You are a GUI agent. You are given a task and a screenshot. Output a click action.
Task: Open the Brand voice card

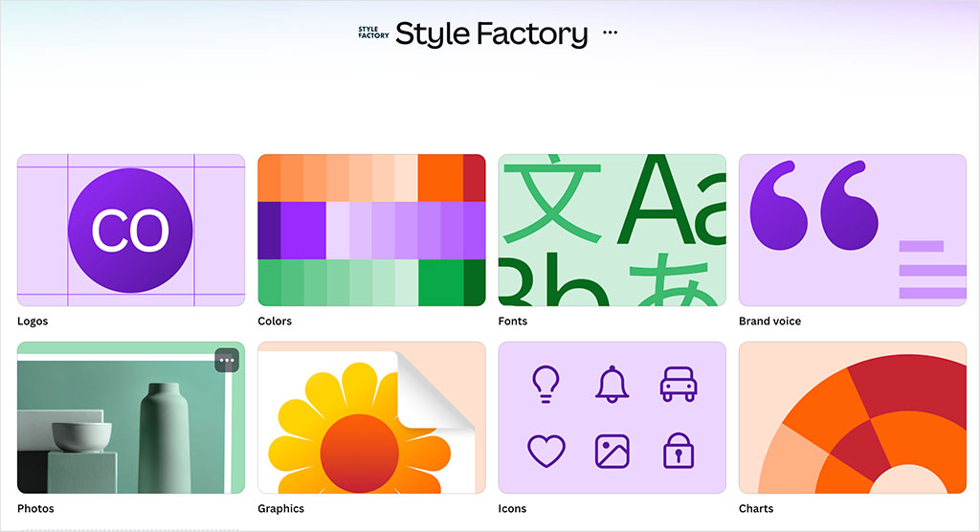853,230
